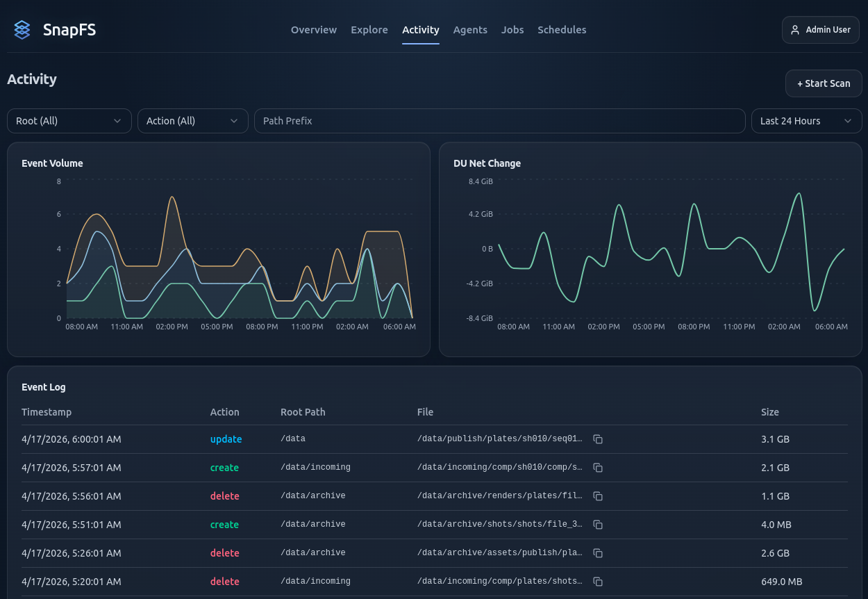Open the Last 24 Hours time range
The height and width of the screenshot is (599, 868).
[806, 121]
